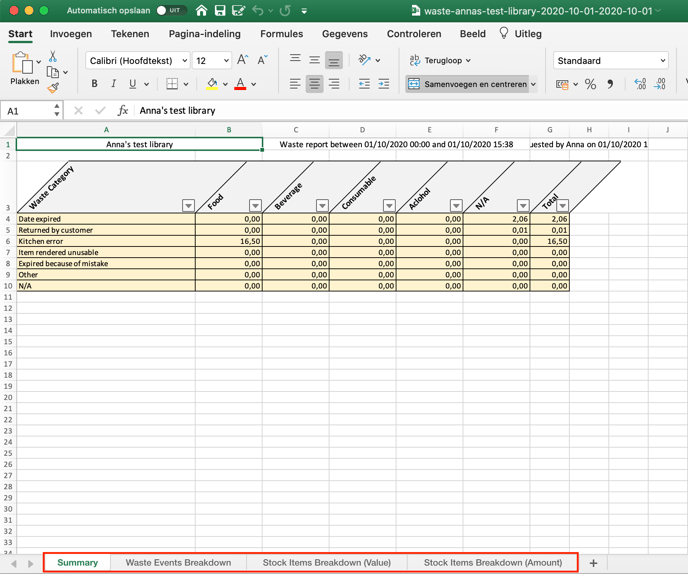Image resolution: width=688 pixels, height=574 pixels.
Task: Open the Formules ribbon tab
Action: click(281, 34)
